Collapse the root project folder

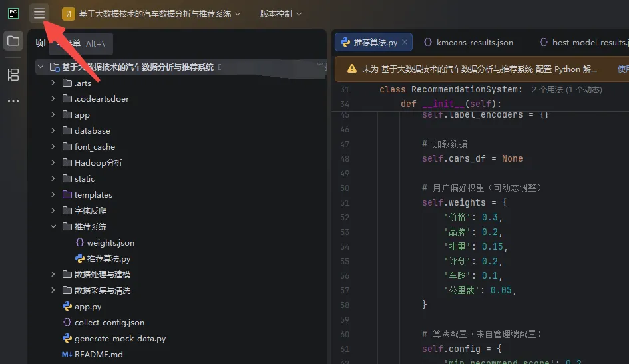[41, 67]
